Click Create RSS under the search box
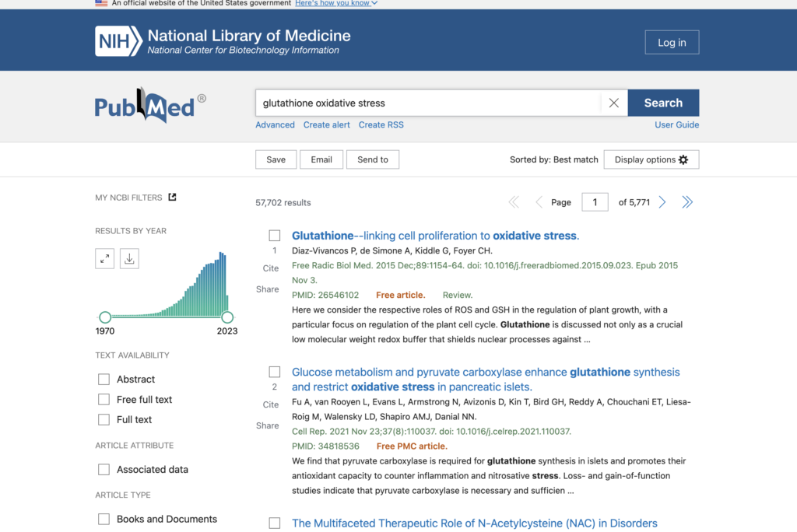 tap(381, 124)
